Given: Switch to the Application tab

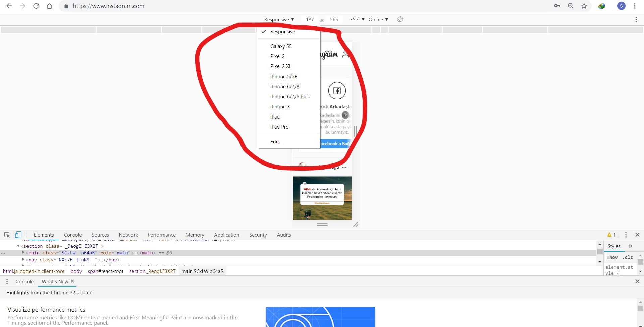Looking at the screenshot, I should pyautogui.click(x=227, y=235).
